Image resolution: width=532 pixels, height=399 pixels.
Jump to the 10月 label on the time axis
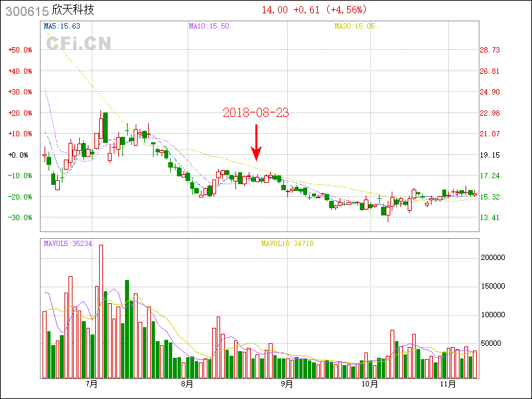(370, 384)
